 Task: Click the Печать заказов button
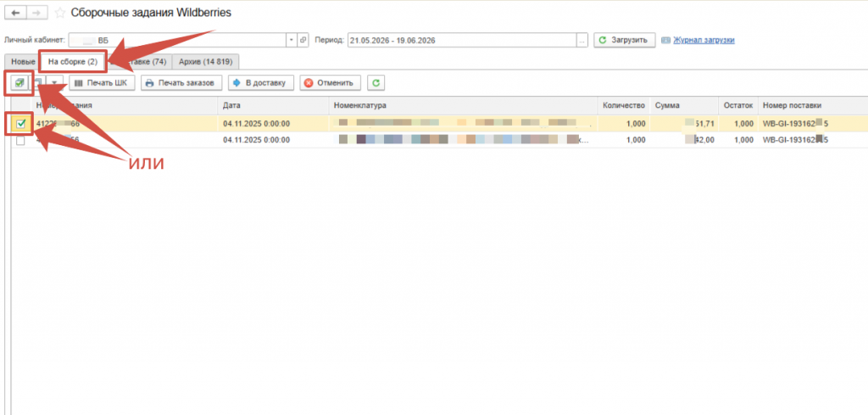(181, 83)
